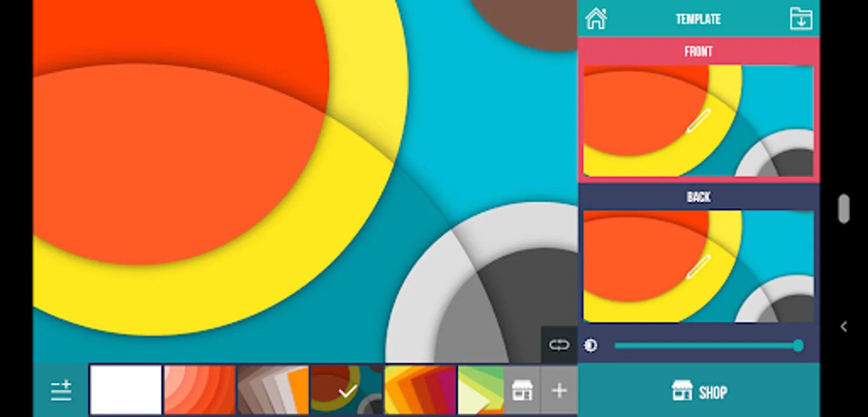The width and height of the screenshot is (868, 417).
Task: Select the Back tab header
Action: 699,197
